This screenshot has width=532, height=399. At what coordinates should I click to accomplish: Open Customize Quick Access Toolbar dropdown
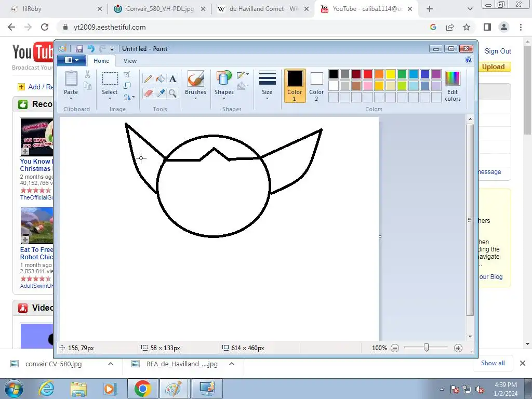112,49
